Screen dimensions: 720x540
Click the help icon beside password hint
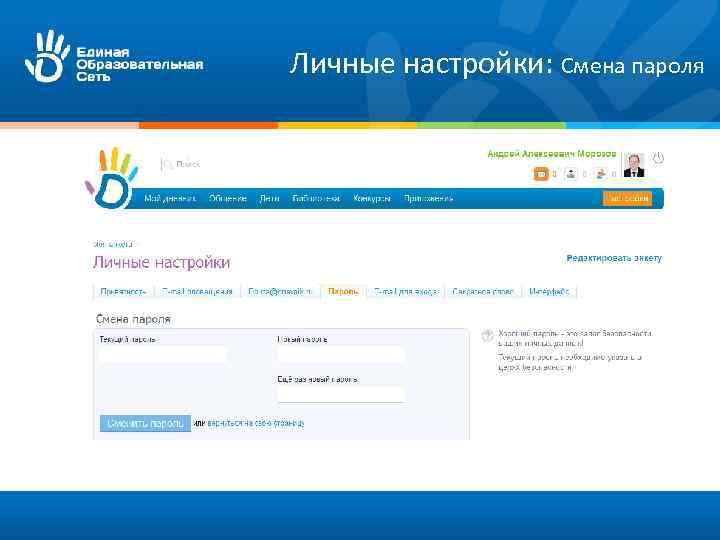click(487, 336)
